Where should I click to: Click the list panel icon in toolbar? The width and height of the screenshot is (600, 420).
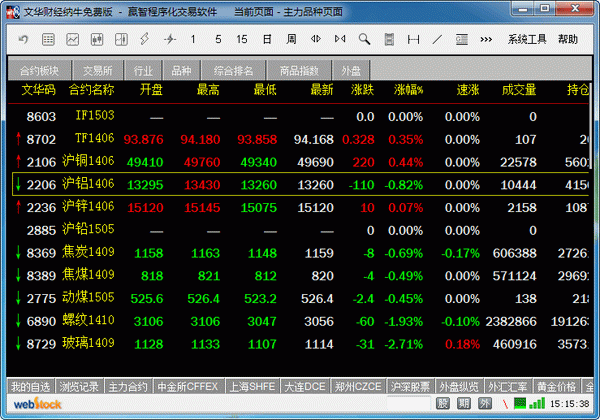(462, 39)
